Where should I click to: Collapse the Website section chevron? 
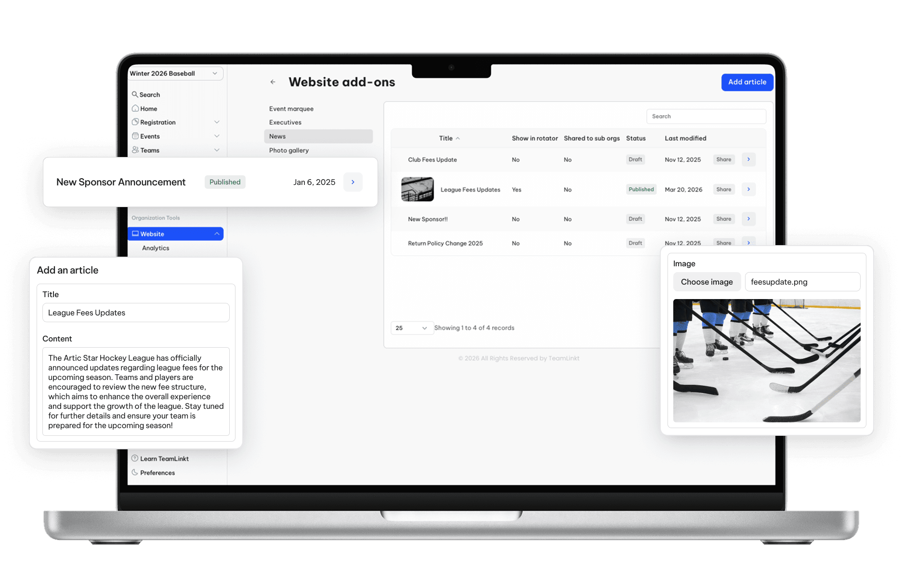click(x=217, y=234)
